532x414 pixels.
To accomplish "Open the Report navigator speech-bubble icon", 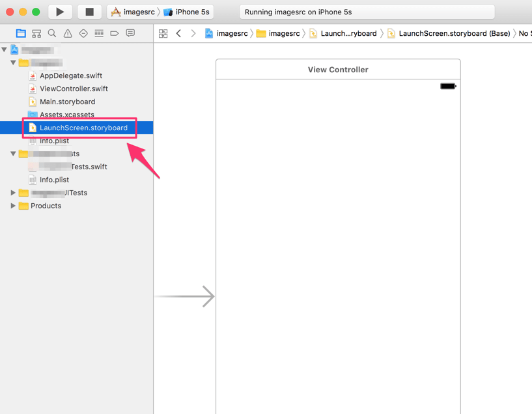I will (x=130, y=33).
